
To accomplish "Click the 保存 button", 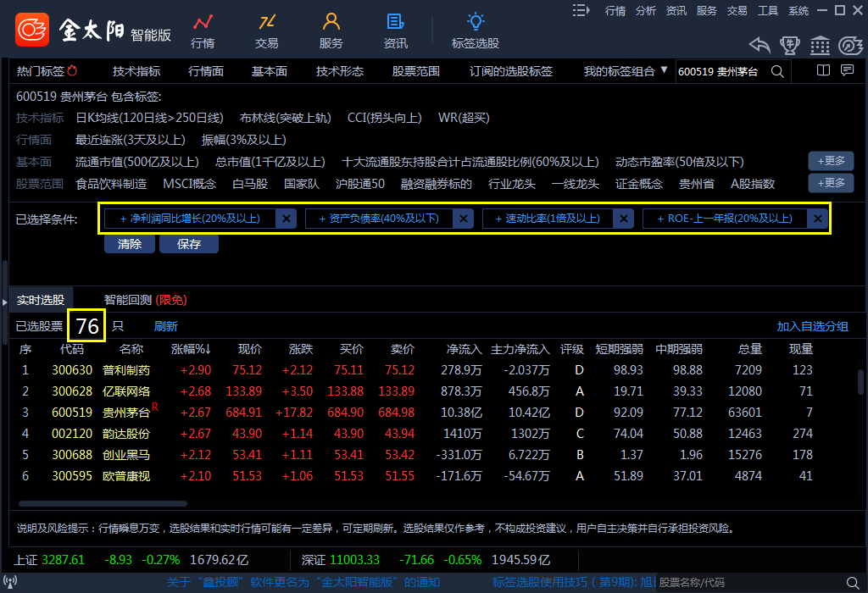I will (x=189, y=244).
